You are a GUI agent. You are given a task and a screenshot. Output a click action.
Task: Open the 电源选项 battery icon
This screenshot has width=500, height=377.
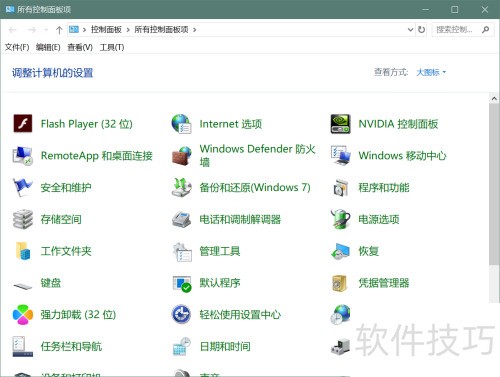[340, 219]
